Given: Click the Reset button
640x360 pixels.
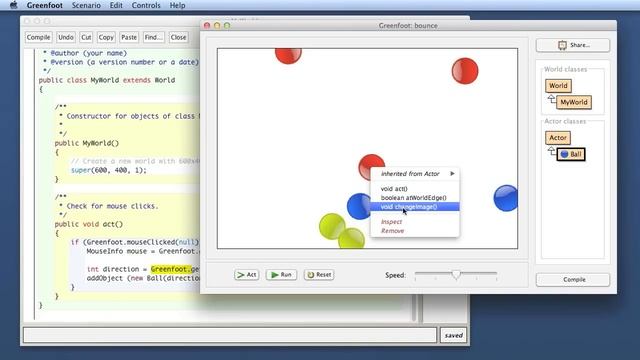Looking at the screenshot, I should point(319,275).
